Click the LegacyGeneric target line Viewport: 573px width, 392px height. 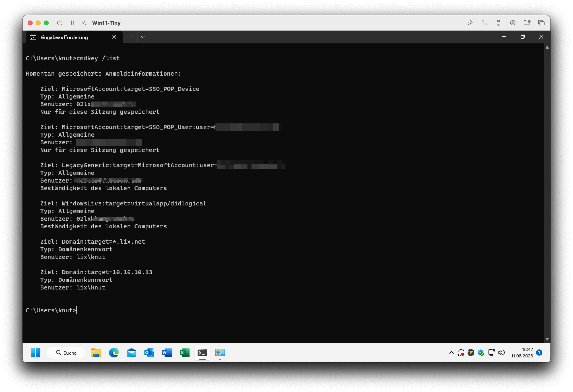pos(163,165)
